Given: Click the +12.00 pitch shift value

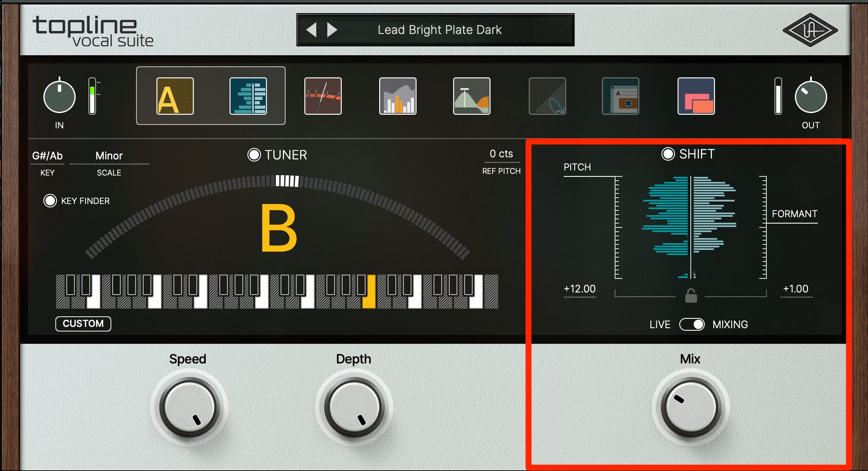Looking at the screenshot, I should pyautogui.click(x=580, y=289).
